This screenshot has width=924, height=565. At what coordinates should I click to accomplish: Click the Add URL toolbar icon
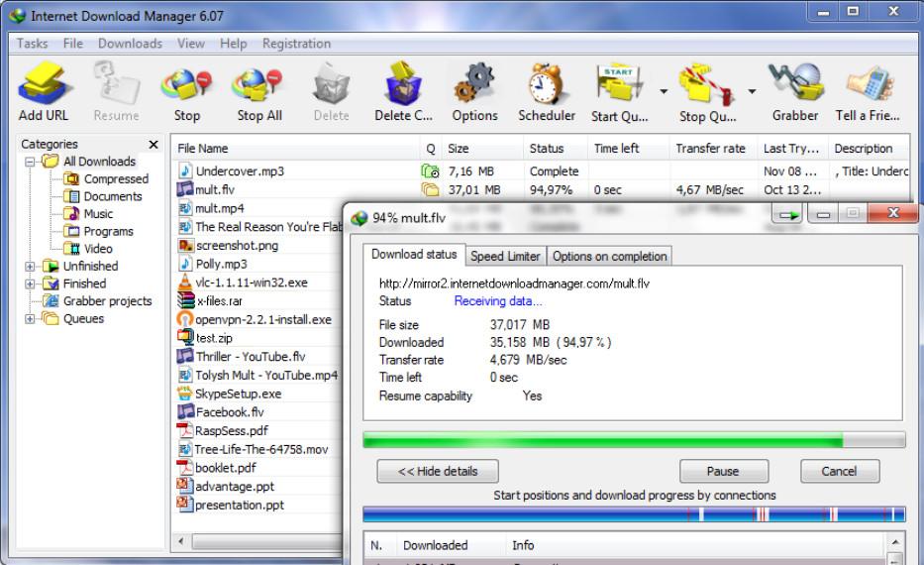44,86
